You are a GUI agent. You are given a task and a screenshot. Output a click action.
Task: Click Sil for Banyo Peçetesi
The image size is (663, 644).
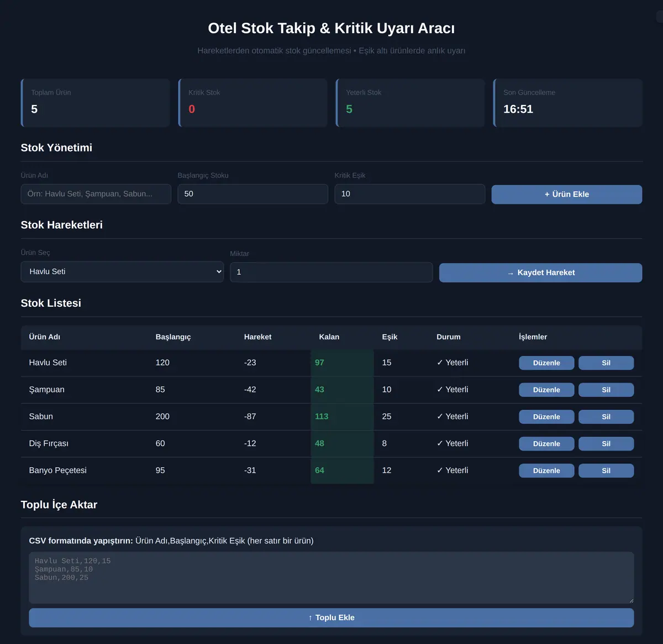606,470
